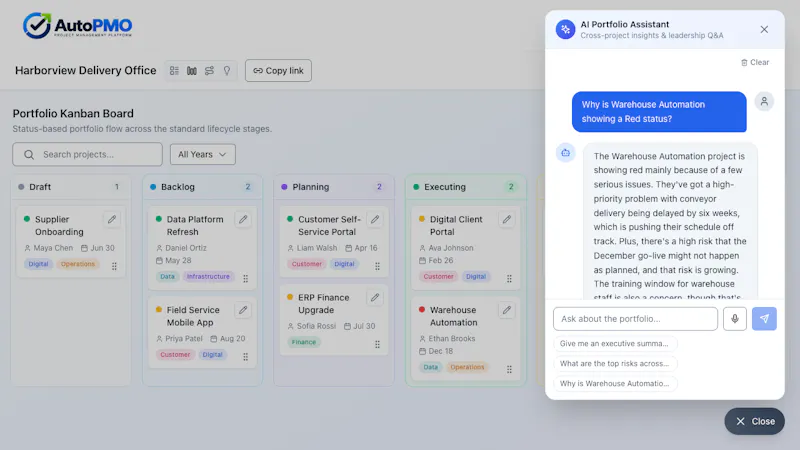Viewport: 800px width, 450px height.
Task: Click the Backlog column header
Action: point(202,187)
